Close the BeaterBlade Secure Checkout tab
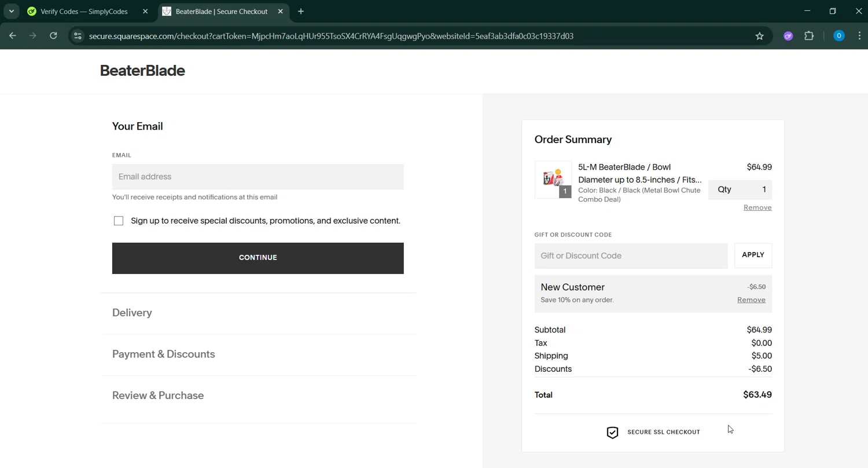 point(280,12)
